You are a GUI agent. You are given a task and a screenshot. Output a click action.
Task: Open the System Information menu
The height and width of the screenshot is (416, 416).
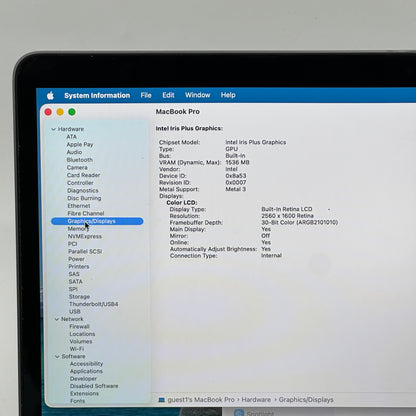pos(97,95)
